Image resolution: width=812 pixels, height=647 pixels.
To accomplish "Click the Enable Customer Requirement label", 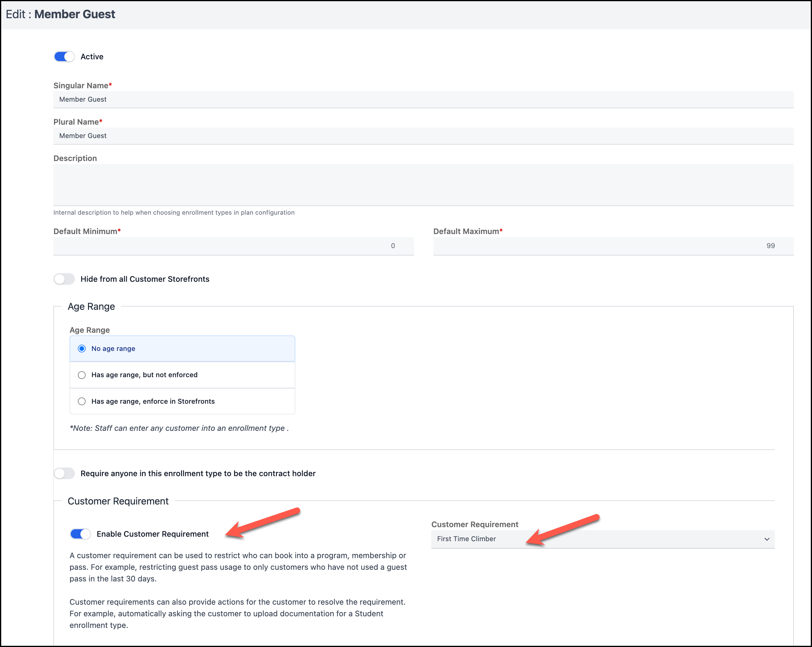I will 152,534.
